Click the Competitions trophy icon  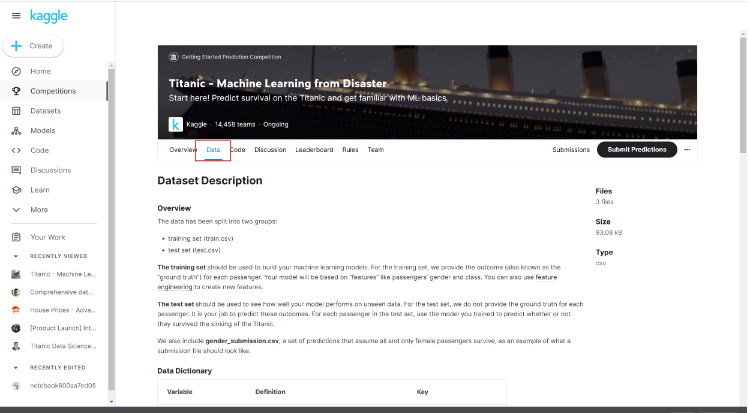click(16, 91)
